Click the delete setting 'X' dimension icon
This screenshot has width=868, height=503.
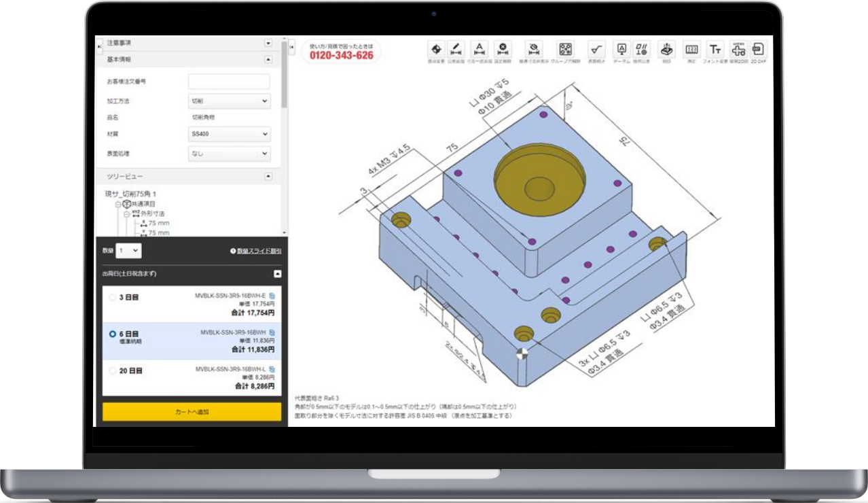pos(503,50)
